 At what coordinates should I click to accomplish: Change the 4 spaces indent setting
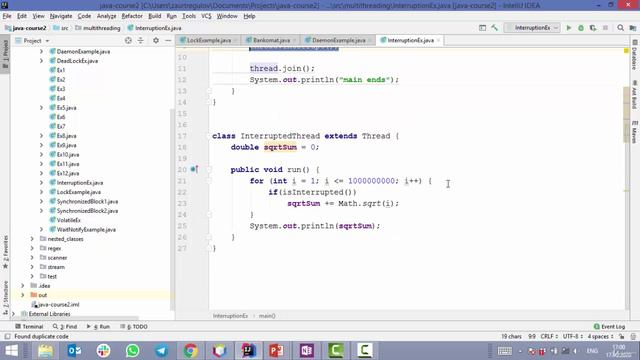[x=600, y=336]
